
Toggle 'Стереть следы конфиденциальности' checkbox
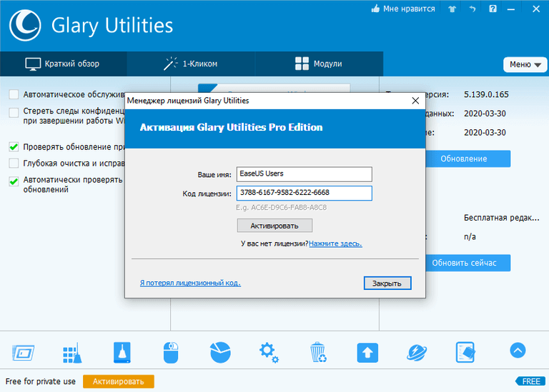14,113
